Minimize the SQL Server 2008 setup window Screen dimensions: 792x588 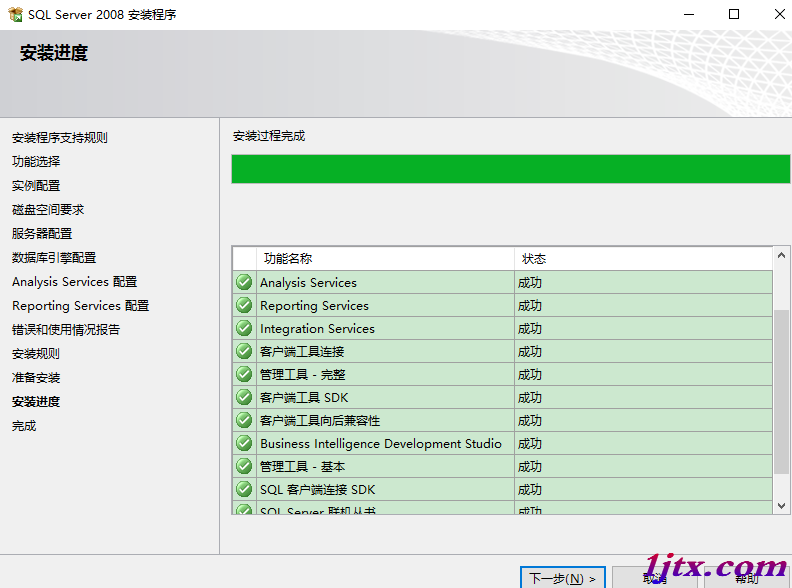point(689,14)
